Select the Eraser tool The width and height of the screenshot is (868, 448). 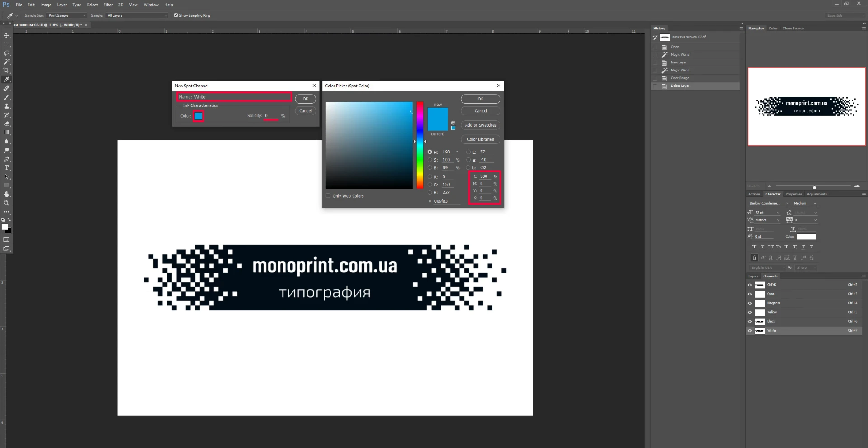click(6, 124)
